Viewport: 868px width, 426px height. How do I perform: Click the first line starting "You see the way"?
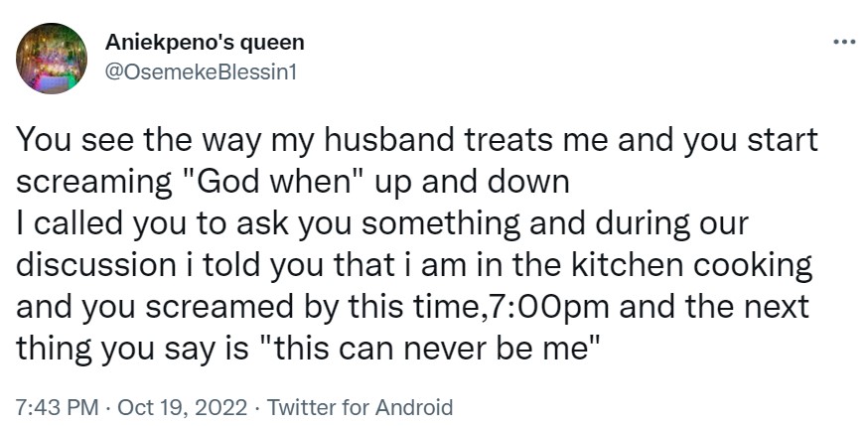[417, 140]
